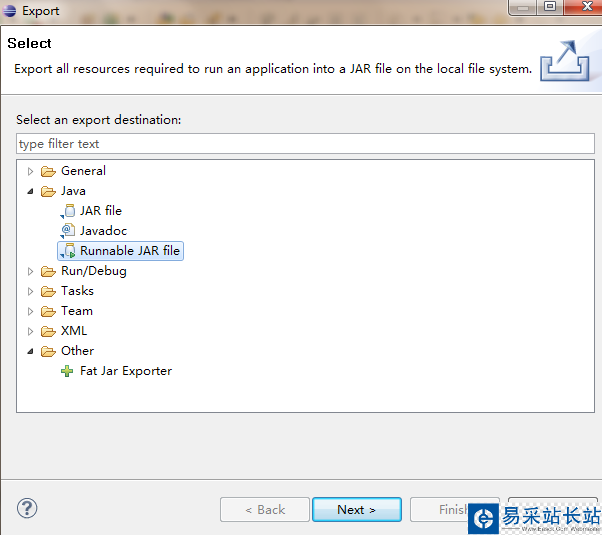The height and width of the screenshot is (535, 602).
Task: Collapse the Other tree node
Action: pos(30,351)
